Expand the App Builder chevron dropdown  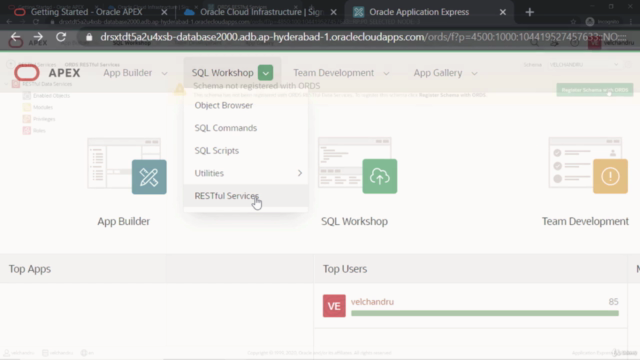click(164, 73)
